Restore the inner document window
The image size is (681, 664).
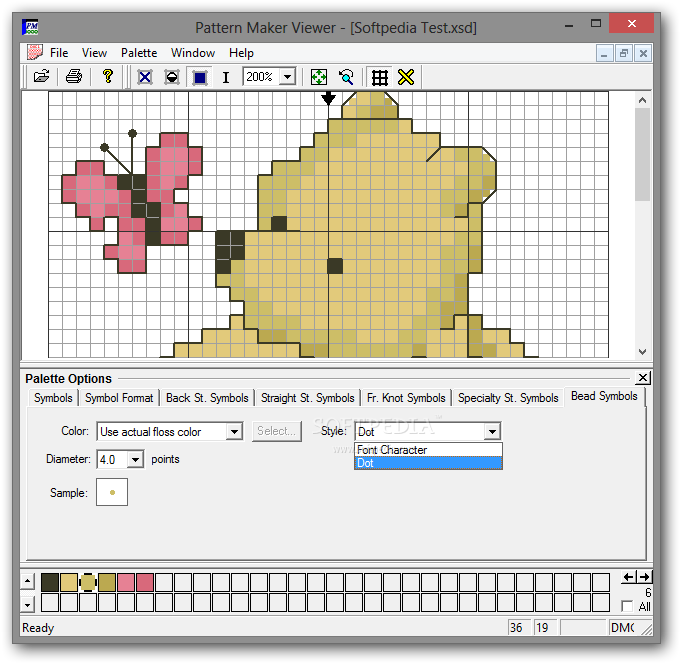tap(624, 53)
